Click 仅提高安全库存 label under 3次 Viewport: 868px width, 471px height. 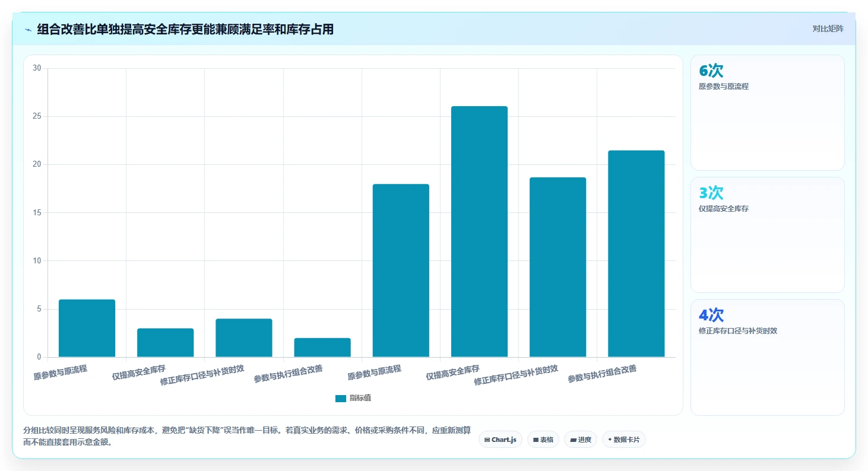[x=724, y=209]
